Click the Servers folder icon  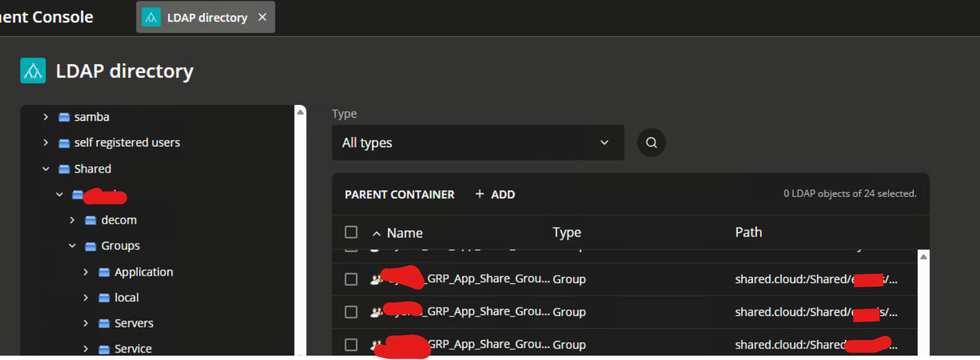pos(104,323)
